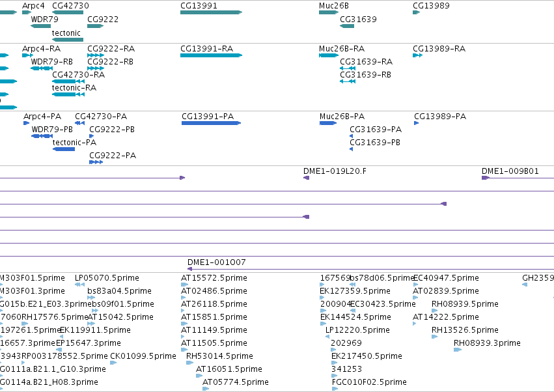
Task: Click the AT02486.5prime EST label
Action: [214, 291]
